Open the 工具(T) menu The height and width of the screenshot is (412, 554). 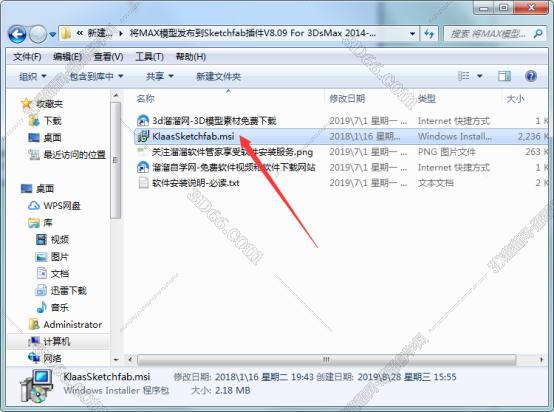(x=149, y=57)
